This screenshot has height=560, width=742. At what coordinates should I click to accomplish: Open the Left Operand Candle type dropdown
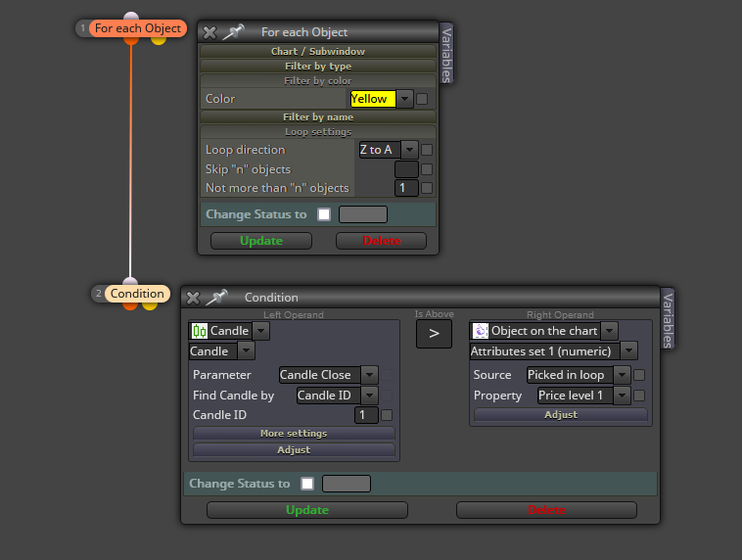pos(260,331)
